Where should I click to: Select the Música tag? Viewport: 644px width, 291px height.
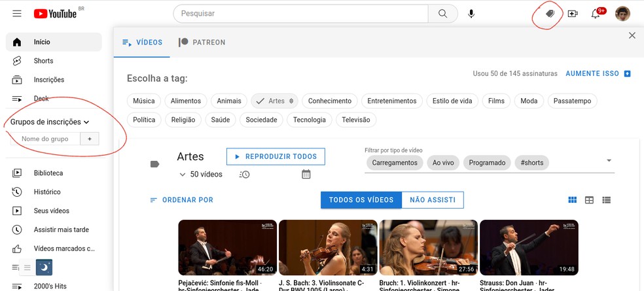point(144,101)
